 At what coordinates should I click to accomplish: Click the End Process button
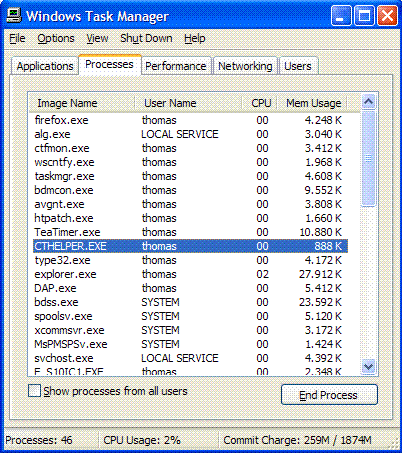[x=329, y=395]
